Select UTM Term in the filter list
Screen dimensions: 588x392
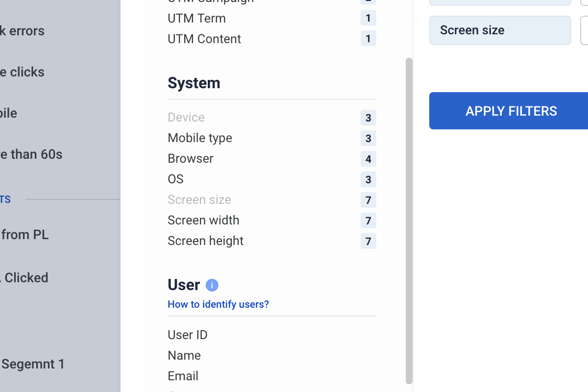(196, 19)
